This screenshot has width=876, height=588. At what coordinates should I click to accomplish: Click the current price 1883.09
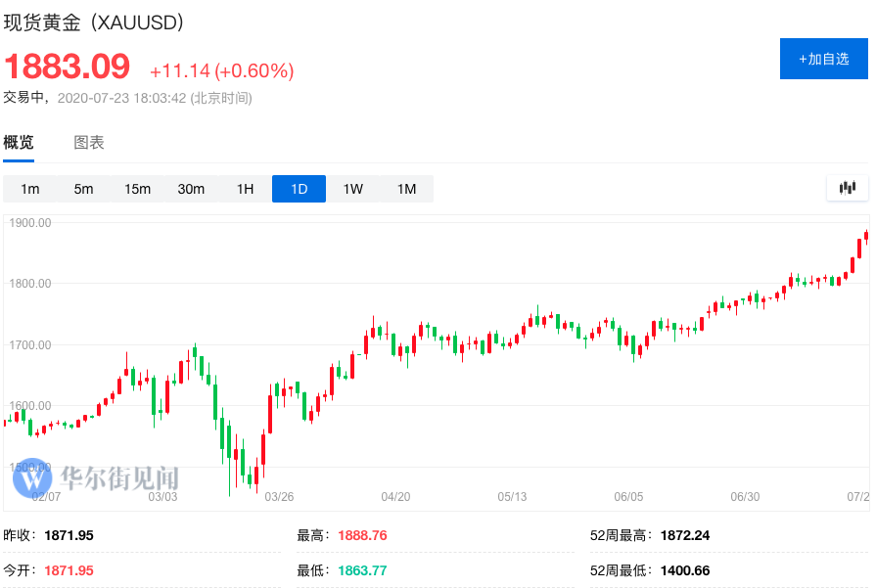pos(68,67)
